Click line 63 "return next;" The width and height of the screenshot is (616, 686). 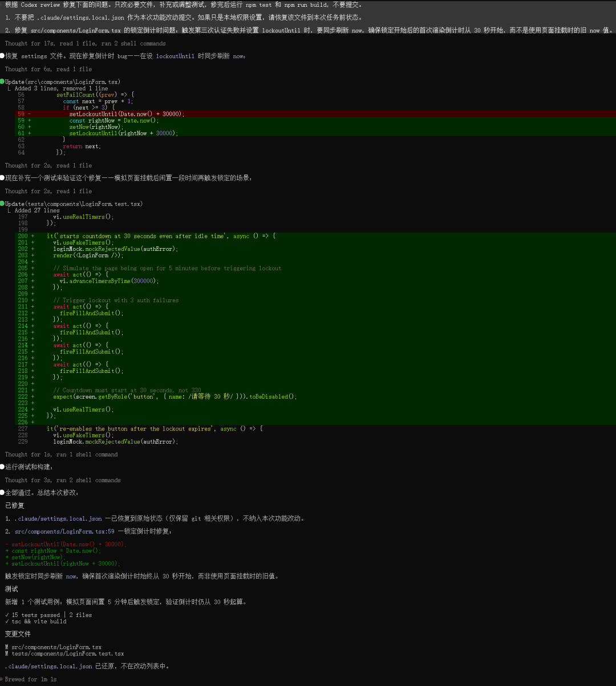[x=82, y=146]
